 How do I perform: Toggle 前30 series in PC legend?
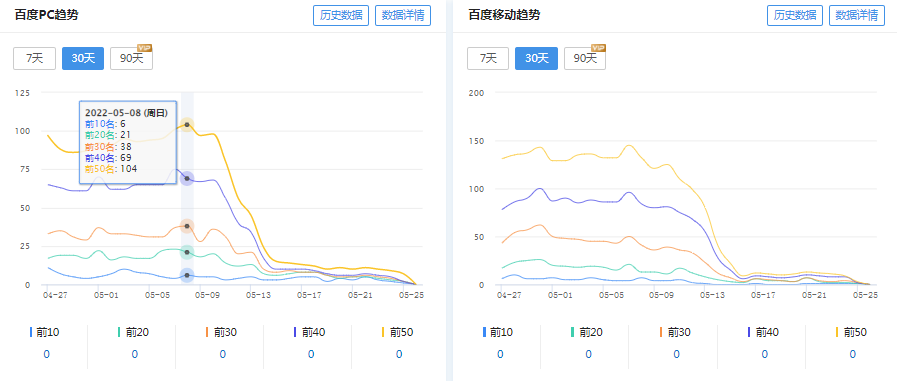tap(222, 332)
